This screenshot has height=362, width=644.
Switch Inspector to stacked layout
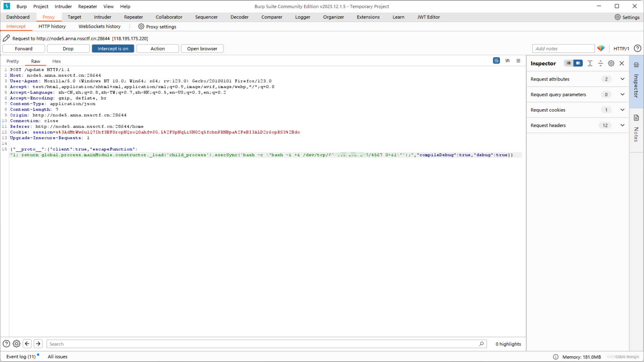point(568,63)
